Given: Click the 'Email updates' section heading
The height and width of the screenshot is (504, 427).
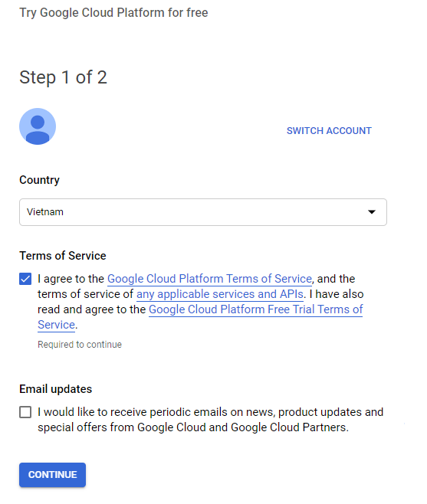Looking at the screenshot, I should click(x=56, y=389).
